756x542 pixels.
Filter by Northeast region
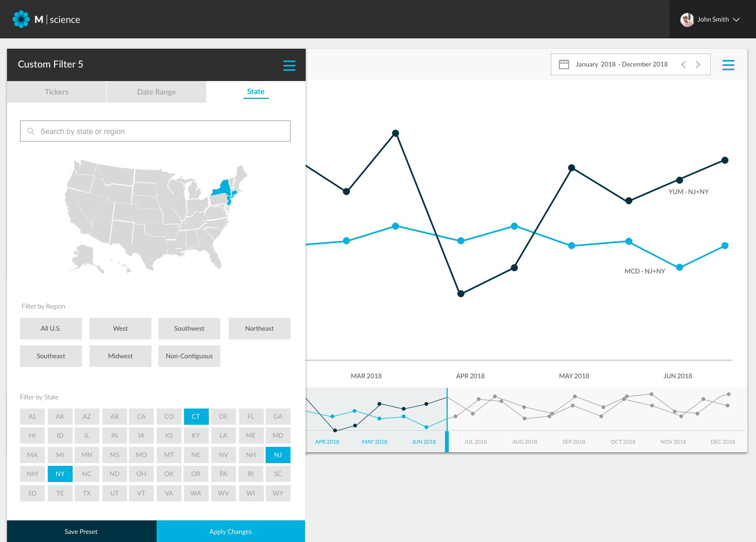(x=259, y=329)
